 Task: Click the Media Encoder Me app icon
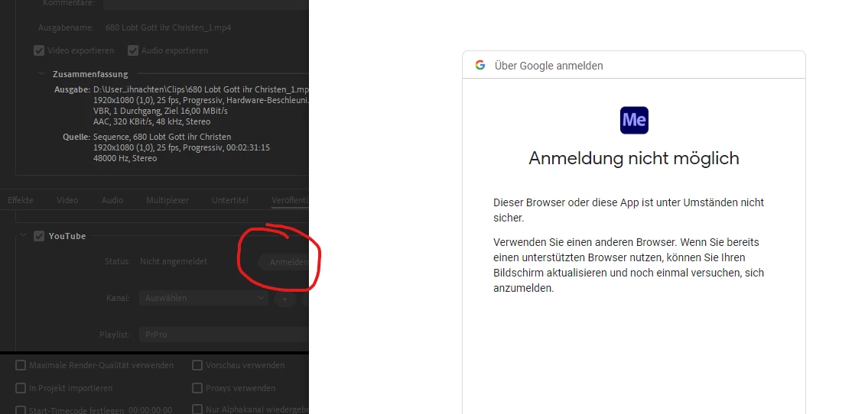click(634, 120)
